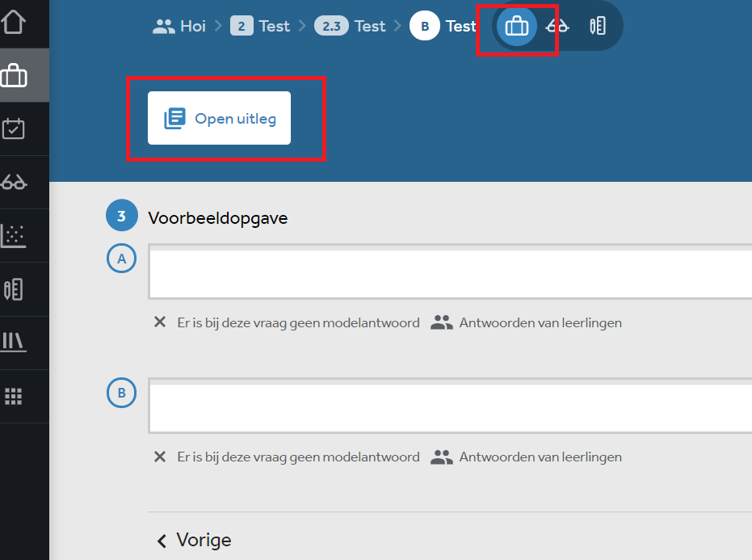Click the X icon under question B
The width and height of the screenshot is (752, 560).
click(160, 457)
